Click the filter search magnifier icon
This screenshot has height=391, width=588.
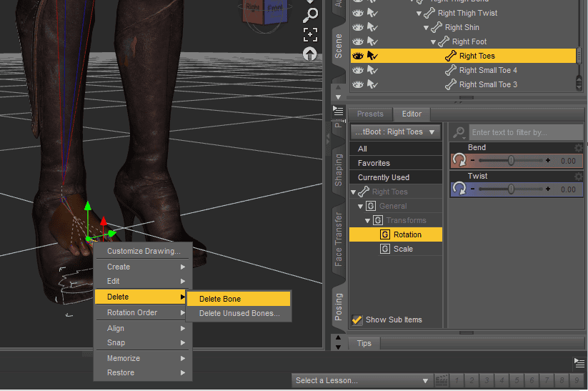coord(459,132)
